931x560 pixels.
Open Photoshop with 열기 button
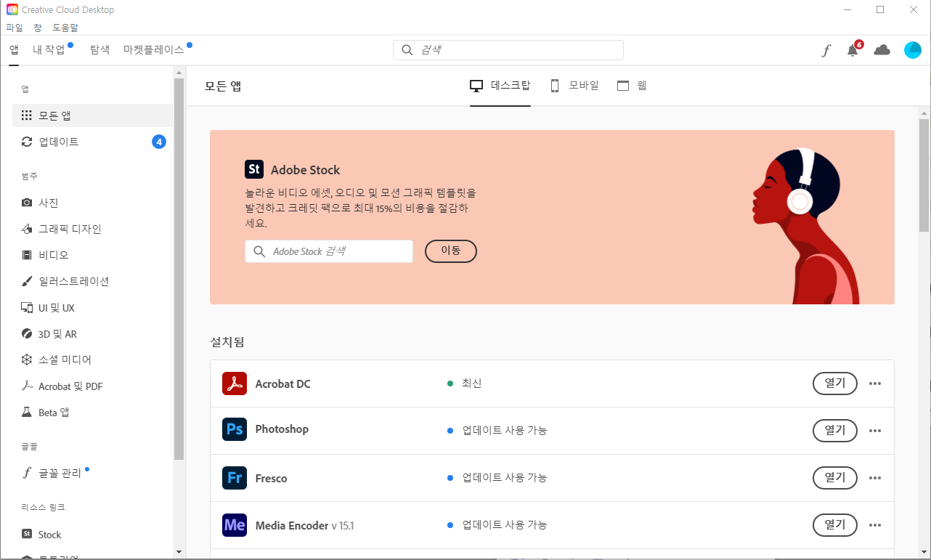click(x=835, y=430)
